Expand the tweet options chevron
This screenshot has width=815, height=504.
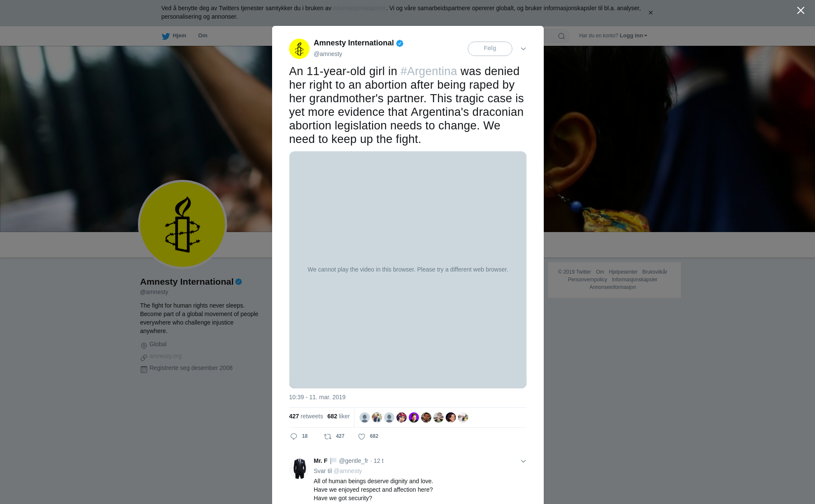523,49
